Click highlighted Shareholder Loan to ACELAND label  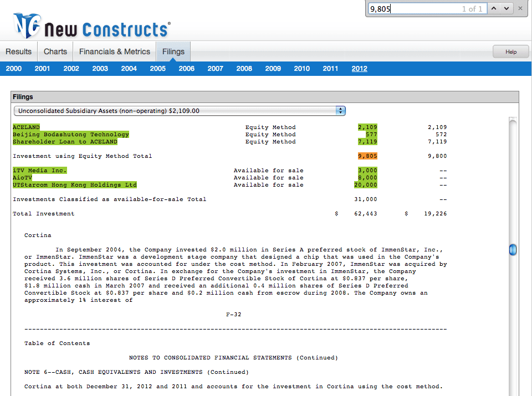[65, 141]
